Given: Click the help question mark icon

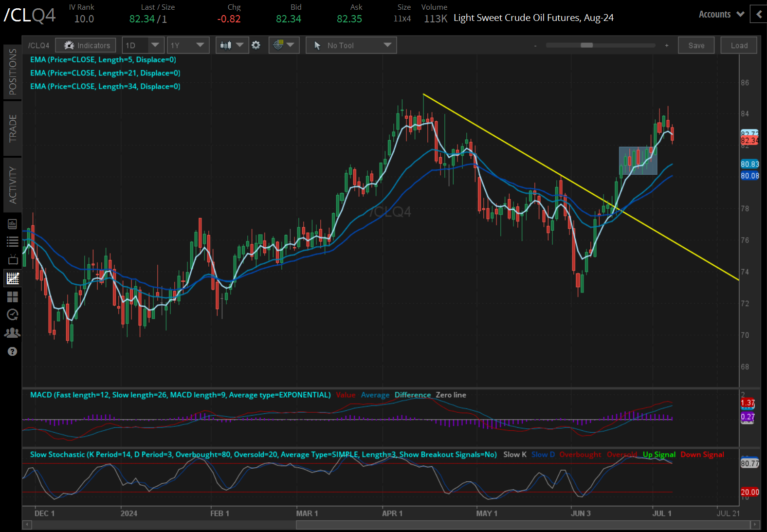Looking at the screenshot, I should click(13, 351).
